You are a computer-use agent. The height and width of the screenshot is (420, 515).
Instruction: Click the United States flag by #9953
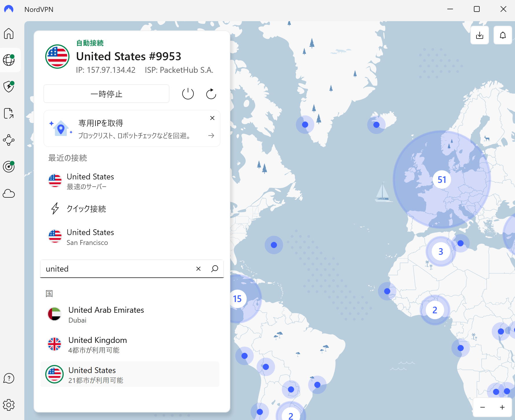point(57,57)
